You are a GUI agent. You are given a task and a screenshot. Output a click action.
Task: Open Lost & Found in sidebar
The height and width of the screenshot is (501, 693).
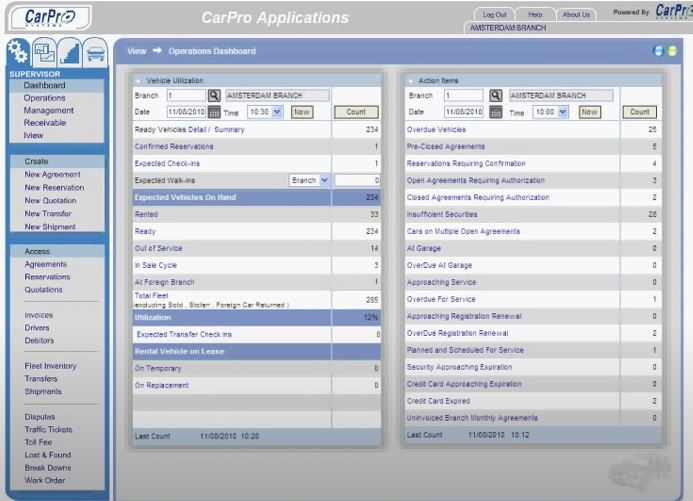[48, 455]
